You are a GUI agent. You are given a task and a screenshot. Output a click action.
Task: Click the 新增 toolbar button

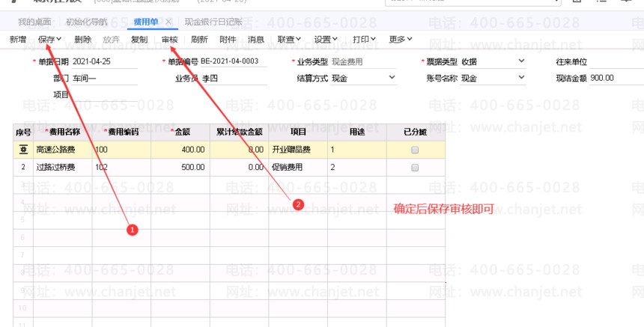[18, 40]
